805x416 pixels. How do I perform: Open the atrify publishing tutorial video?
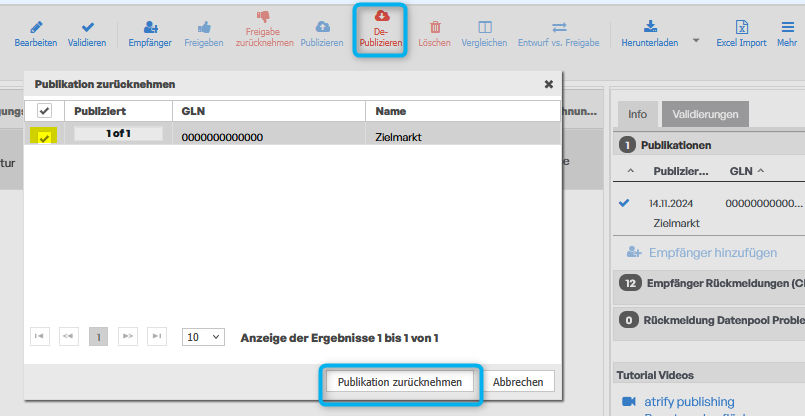pyautogui.click(x=689, y=402)
